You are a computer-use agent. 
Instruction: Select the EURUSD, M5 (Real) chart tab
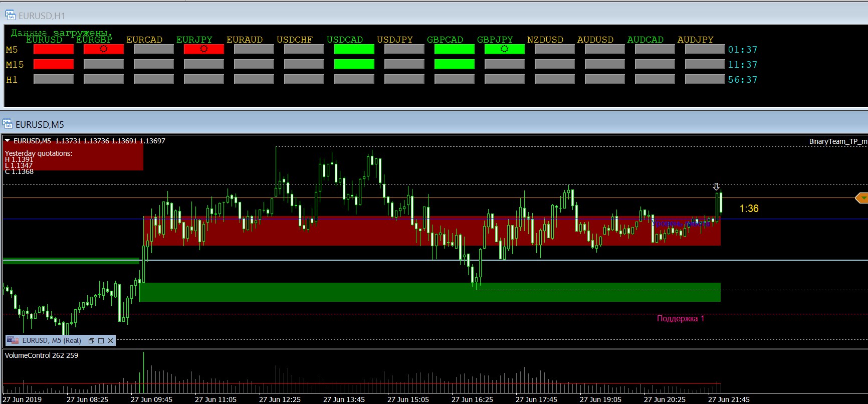pyautogui.click(x=52, y=340)
